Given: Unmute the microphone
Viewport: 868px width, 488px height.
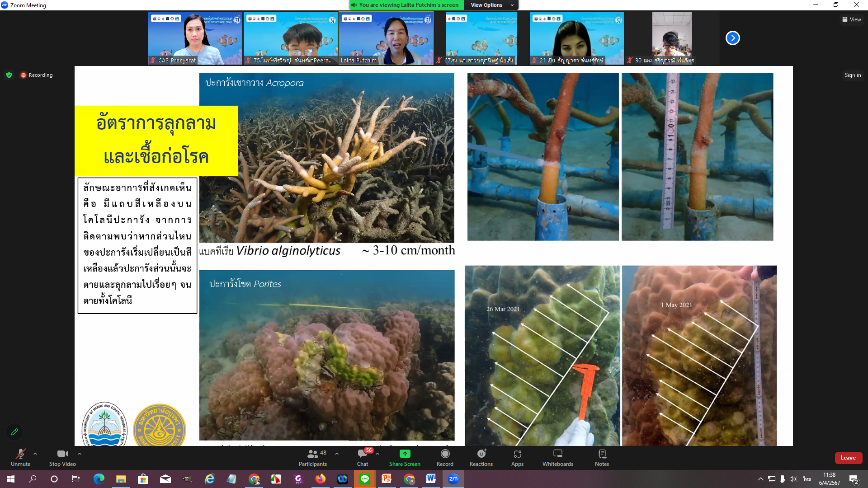Looking at the screenshot, I should 20,457.
